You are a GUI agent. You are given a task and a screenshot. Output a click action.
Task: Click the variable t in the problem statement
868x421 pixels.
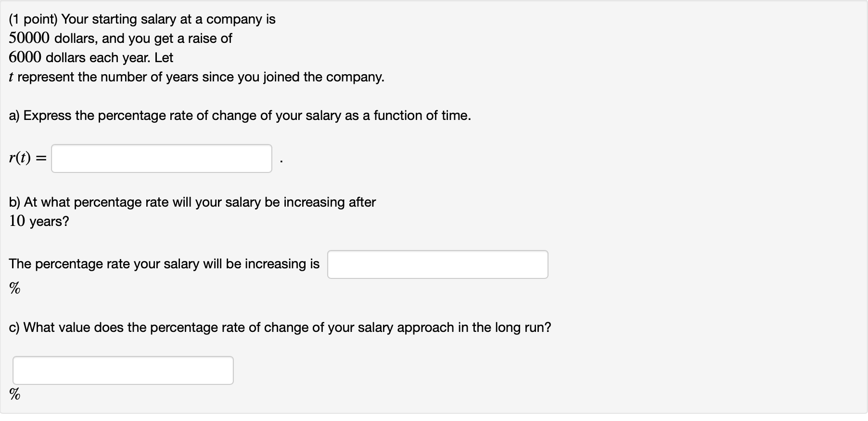(x=11, y=77)
